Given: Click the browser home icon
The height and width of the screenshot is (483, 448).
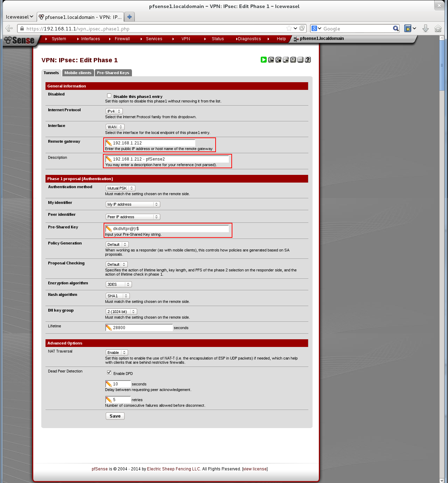Looking at the screenshot, I should (x=438, y=29).
